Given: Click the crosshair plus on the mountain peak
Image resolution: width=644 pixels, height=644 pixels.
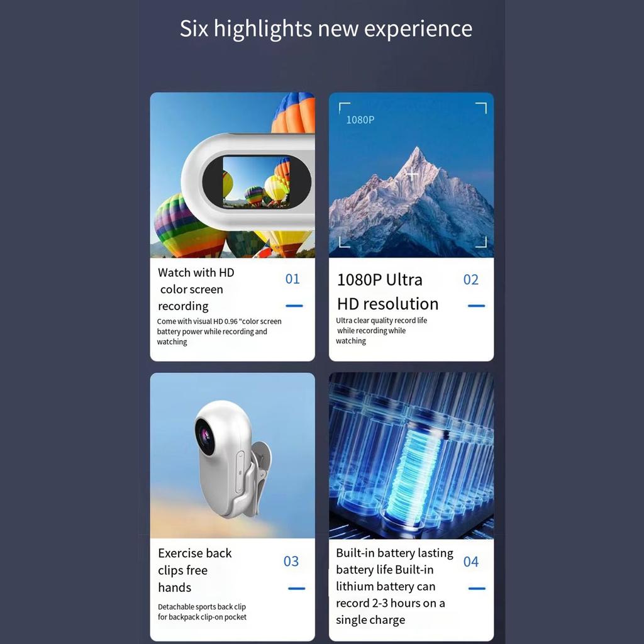Looking at the screenshot, I should 412,175.
